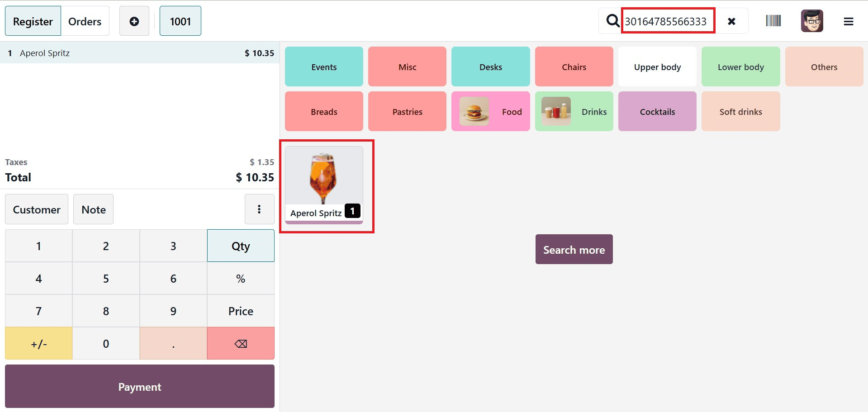Click the search magnifier icon
Screen dimensions: 868x412
coord(612,20)
